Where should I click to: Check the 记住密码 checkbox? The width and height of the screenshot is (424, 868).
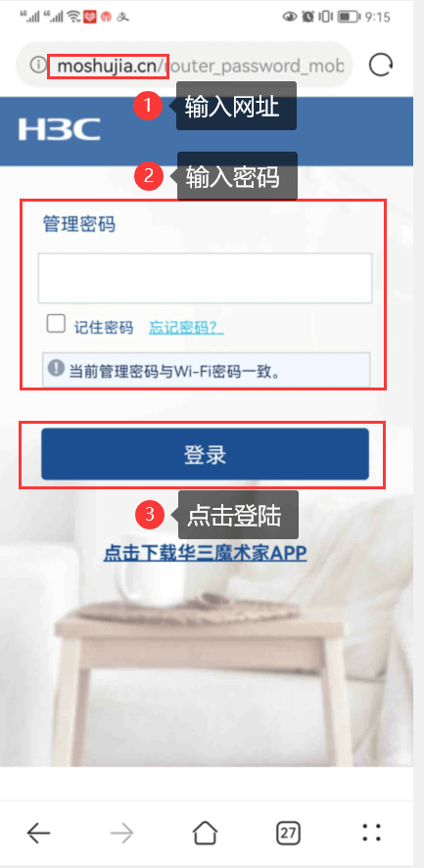click(x=56, y=323)
